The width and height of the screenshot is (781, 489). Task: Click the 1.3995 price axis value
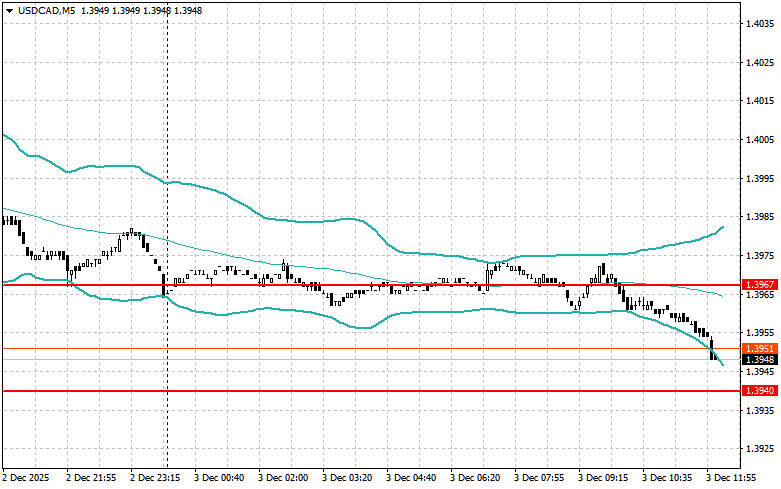click(760, 178)
